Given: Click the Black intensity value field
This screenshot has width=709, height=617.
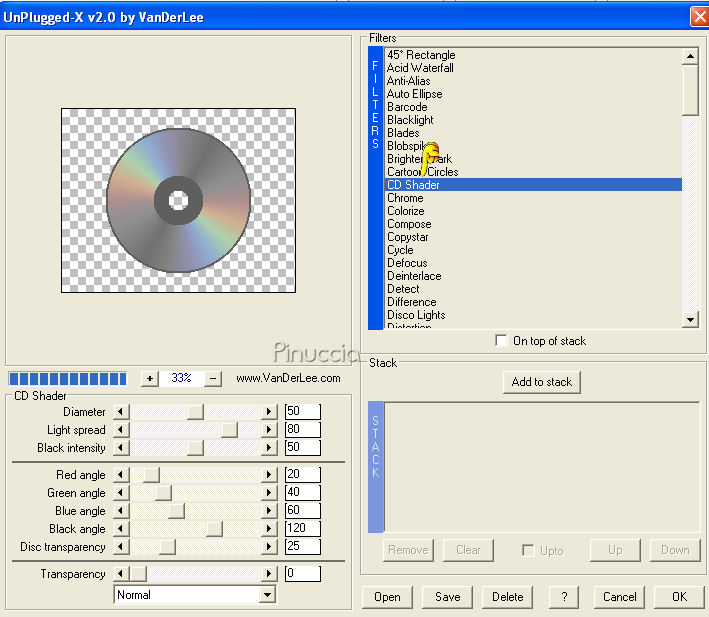Looking at the screenshot, I should 303,447.
